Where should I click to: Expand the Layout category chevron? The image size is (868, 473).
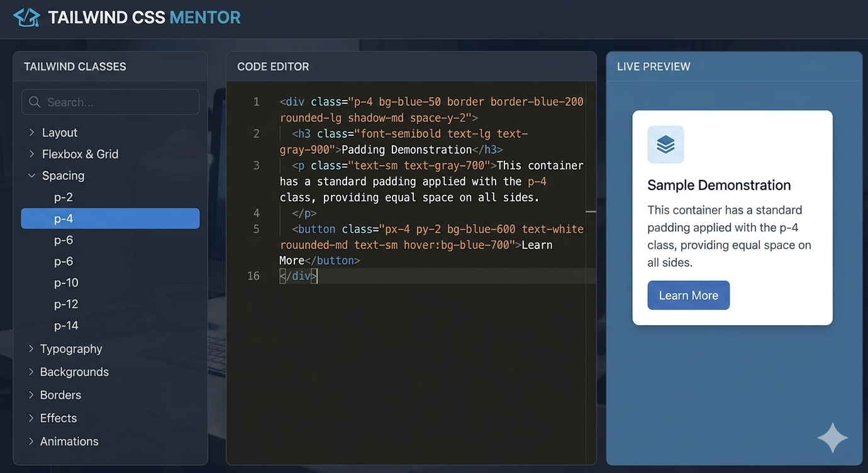(x=31, y=133)
